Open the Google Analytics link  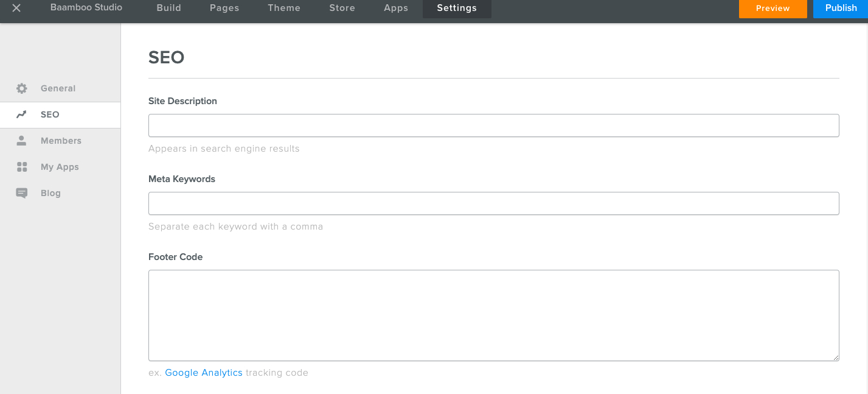pos(203,372)
